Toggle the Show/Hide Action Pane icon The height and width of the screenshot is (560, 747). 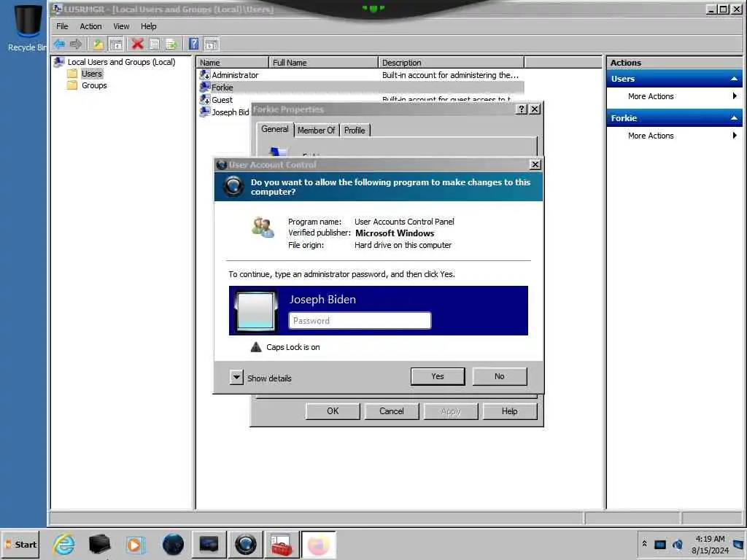[211, 44]
